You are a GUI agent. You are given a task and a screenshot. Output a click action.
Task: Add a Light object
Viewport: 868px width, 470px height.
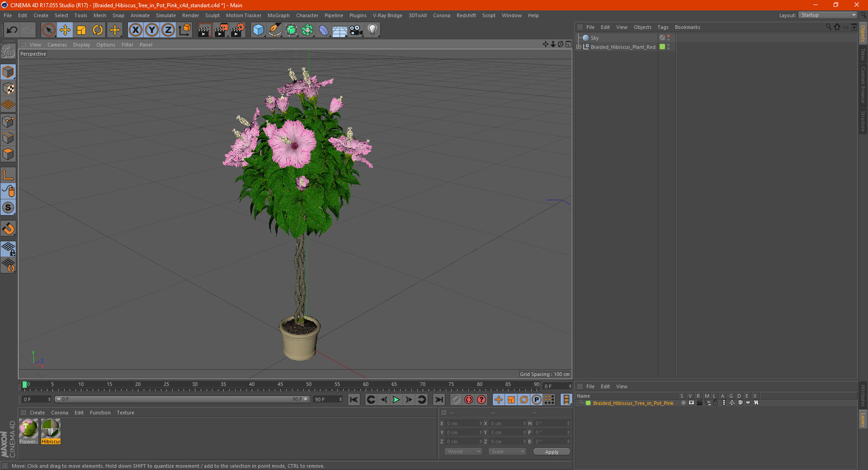pos(373,30)
